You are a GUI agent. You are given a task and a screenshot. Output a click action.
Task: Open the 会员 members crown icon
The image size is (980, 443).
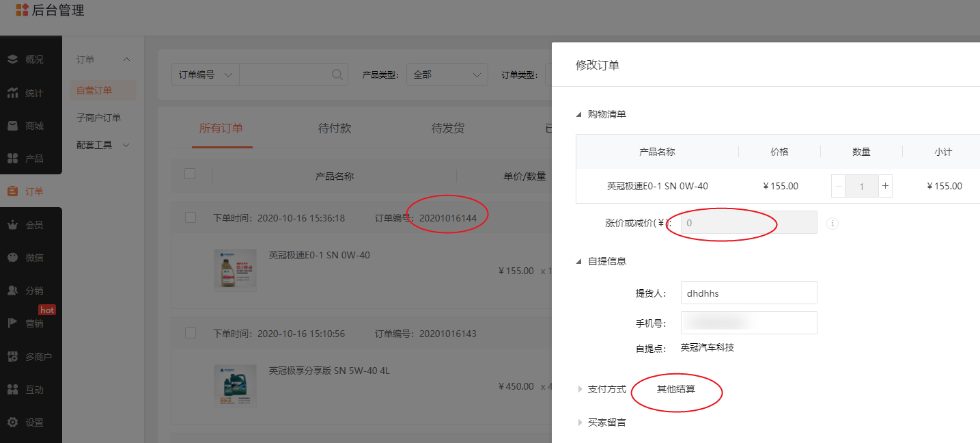[x=13, y=224]
